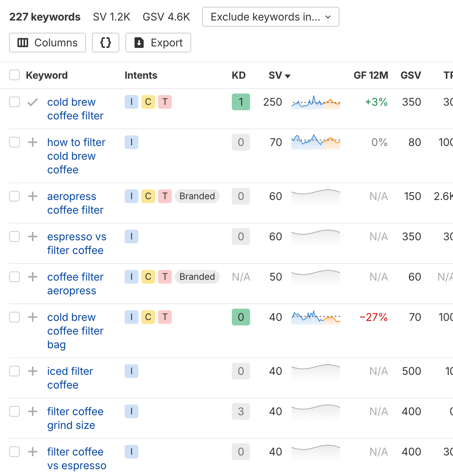Tick the select-all checkbox in the Keyword header
The image size is (453, 476).
click(14, 75)
